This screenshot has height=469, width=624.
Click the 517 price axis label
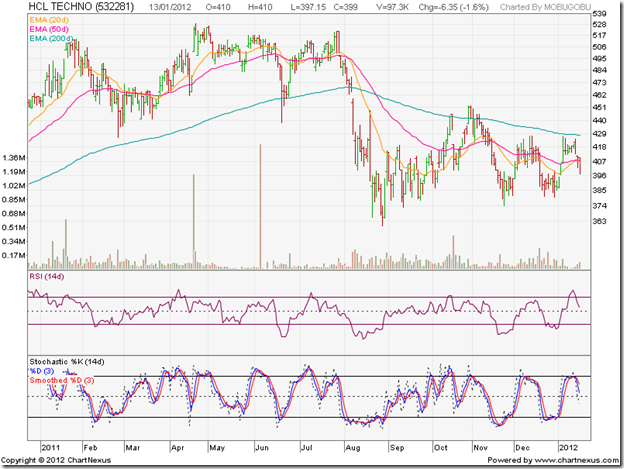click(599, 35)
